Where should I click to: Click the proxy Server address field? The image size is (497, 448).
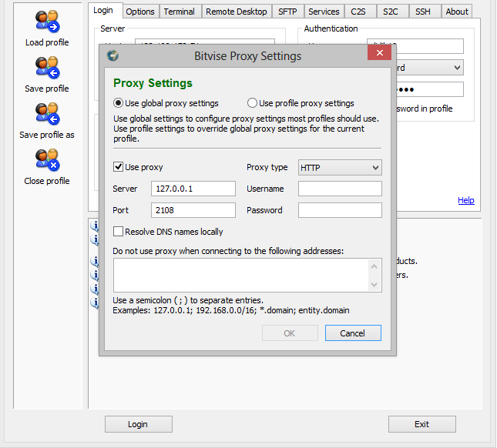coord(193,189)
